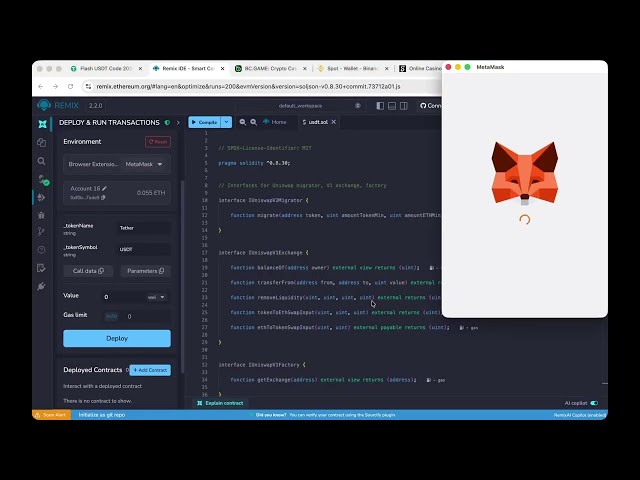Copy the account address under Account 16
The width and height of the screenshot is (640, 480).
(103, 198)
